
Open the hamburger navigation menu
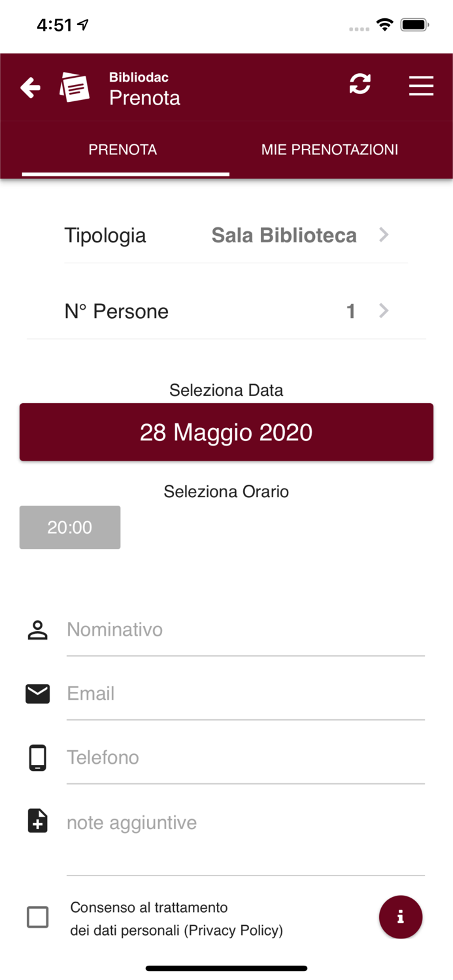click(x=422, y=86)
